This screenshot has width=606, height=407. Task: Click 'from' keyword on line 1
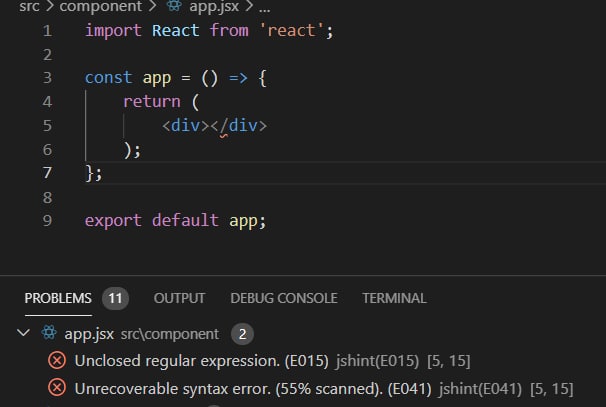point(229,31)
